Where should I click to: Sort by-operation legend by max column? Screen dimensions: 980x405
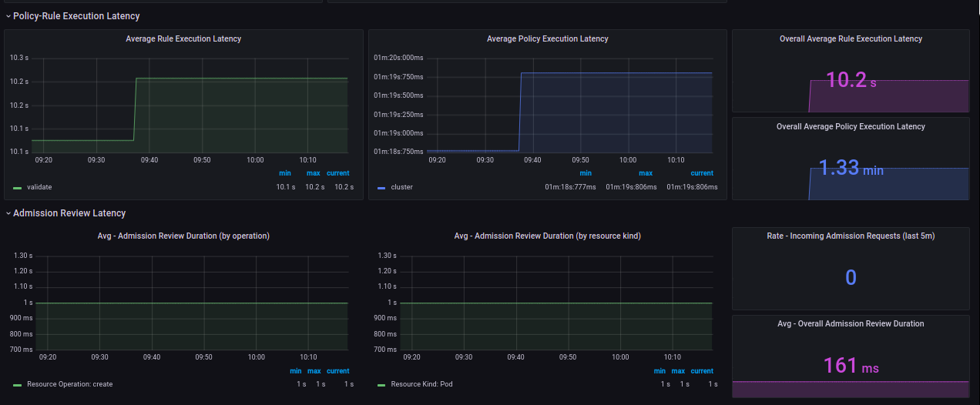coord(315,370)
